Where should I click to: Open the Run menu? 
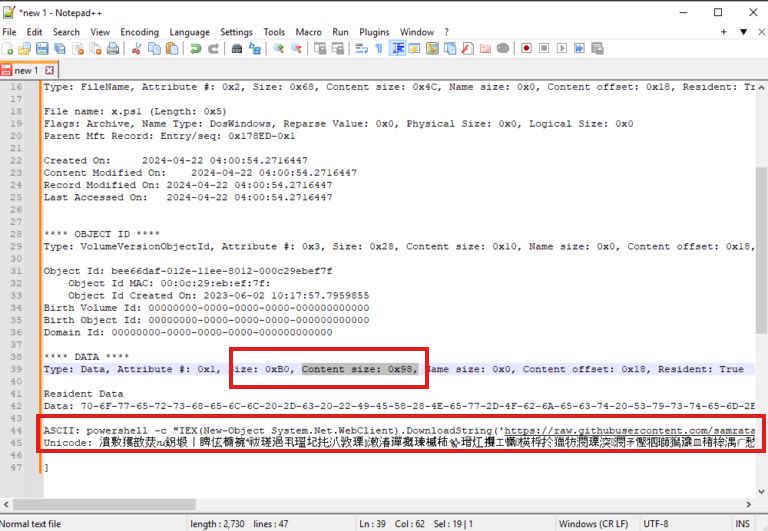point(340,32)
